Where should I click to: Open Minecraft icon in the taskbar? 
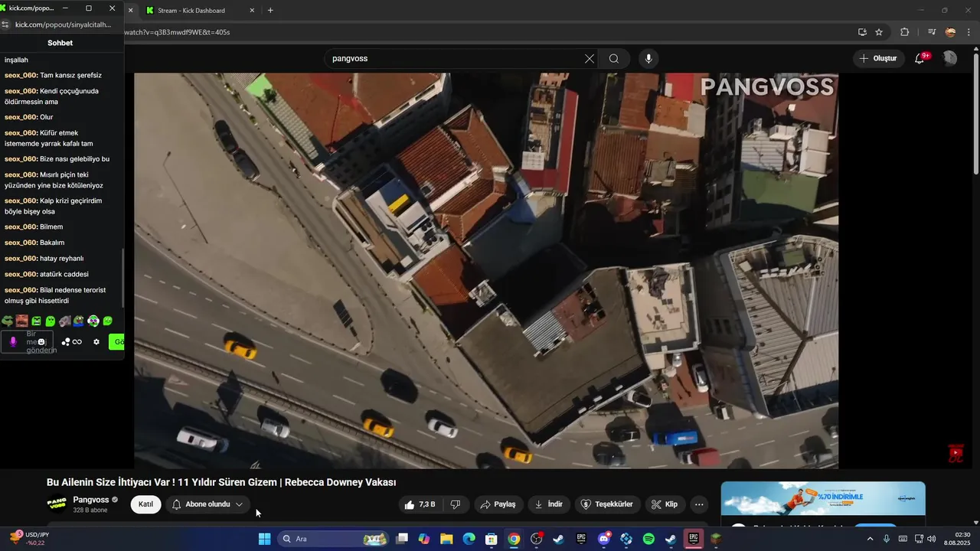pyautogui.click(x=716, y=540)
